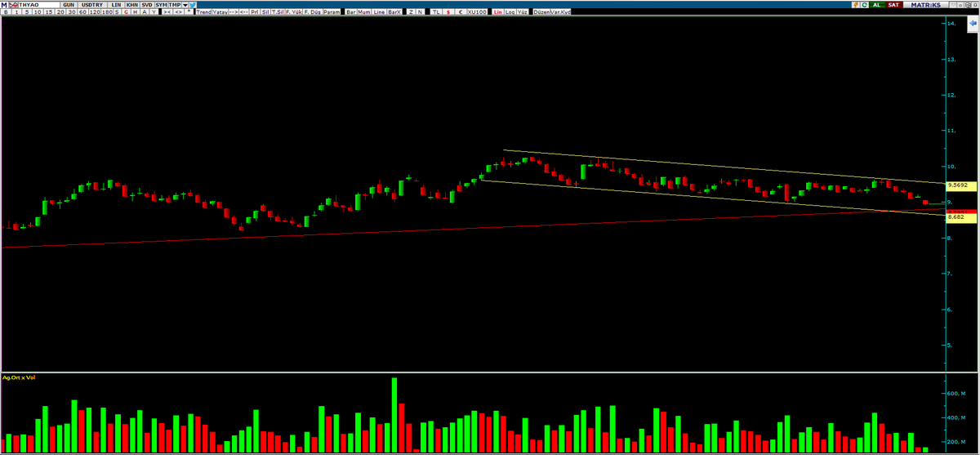The height and width of the screenshot is (455, 980).
Task: Click the LIN scale button in top row
Action: [116, 5]
